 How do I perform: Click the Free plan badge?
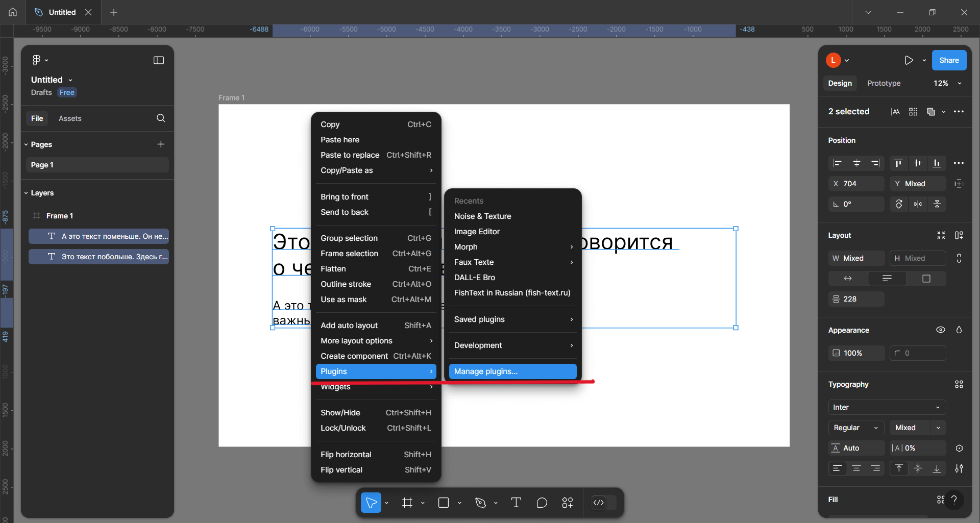(x=67, y=92)
